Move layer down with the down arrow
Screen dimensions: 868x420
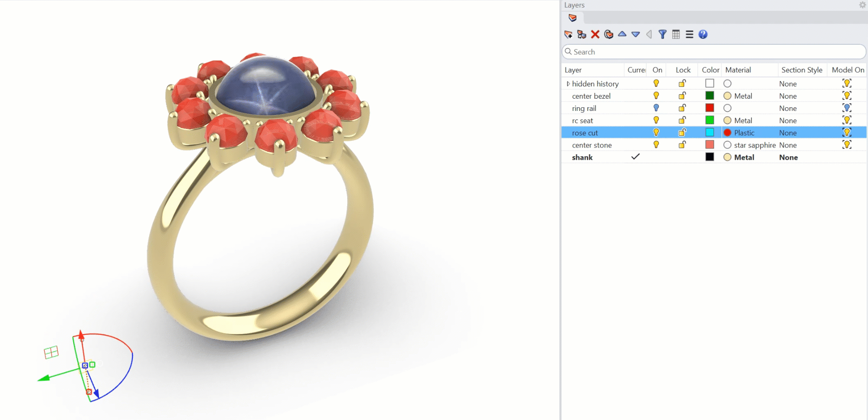click(636, 34)
